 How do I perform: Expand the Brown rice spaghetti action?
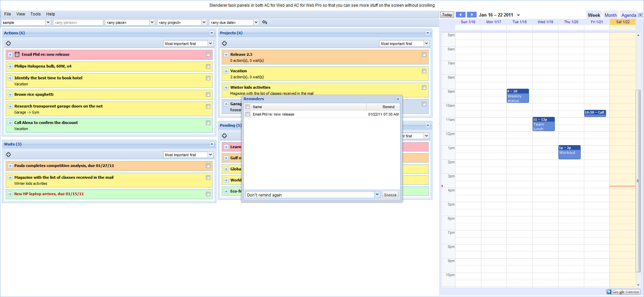pos(10,94)
